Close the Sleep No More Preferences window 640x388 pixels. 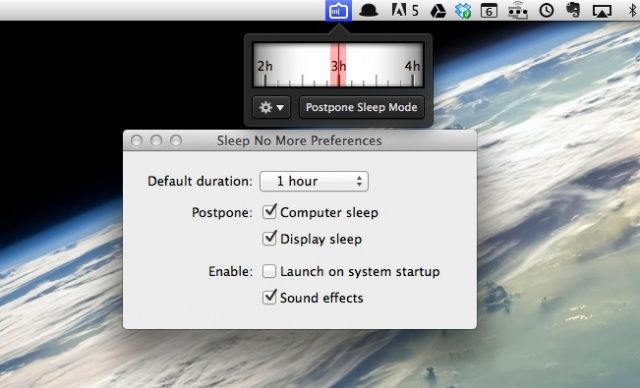[x=137, y=141]
